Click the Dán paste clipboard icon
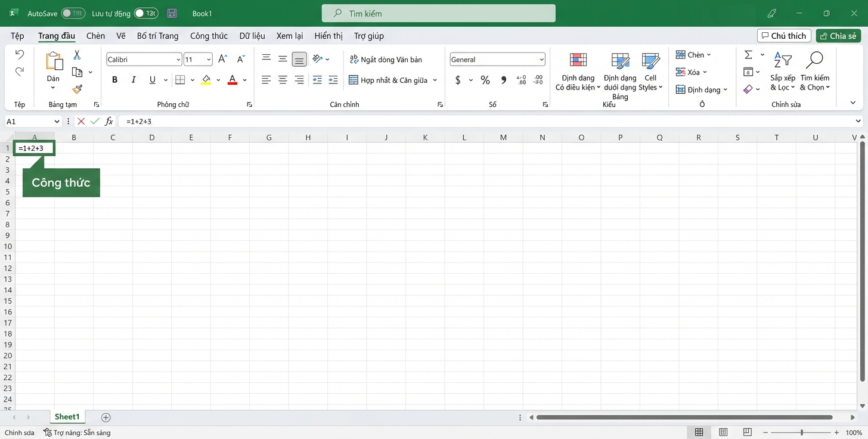Screen dimensions: 868x439 click(x=54, y=61)
